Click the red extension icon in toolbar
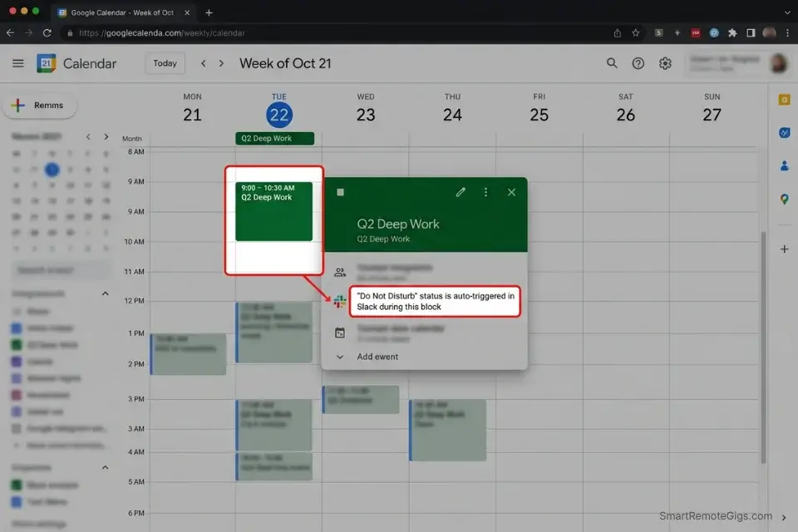The image size is (798, 532). (x=695, y=32)
